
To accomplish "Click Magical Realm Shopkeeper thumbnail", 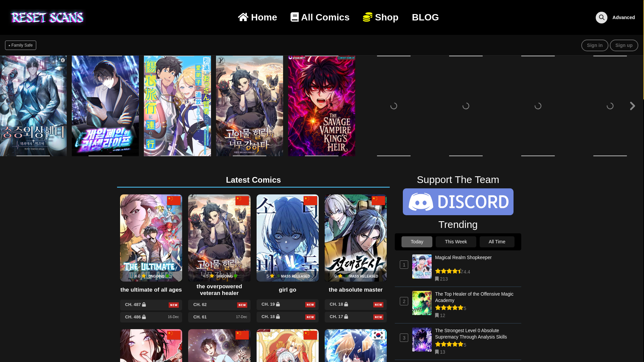I will tap(422, 266).
